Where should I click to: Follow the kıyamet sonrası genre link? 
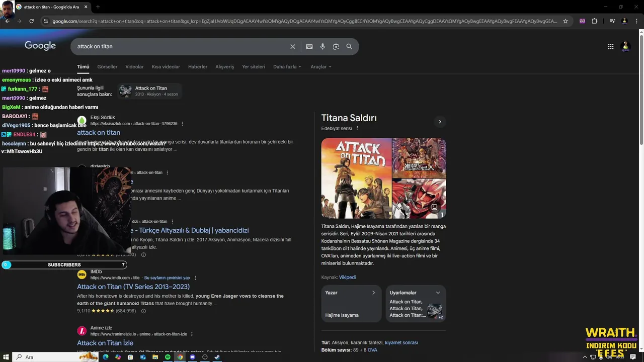(401, 343)
